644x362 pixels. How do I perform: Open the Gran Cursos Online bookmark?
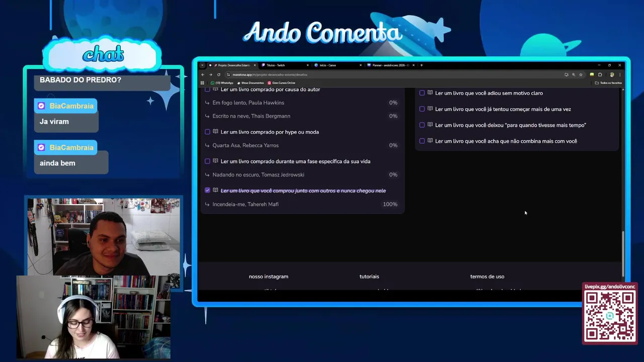pyautogui.click(x=282, y=83)
